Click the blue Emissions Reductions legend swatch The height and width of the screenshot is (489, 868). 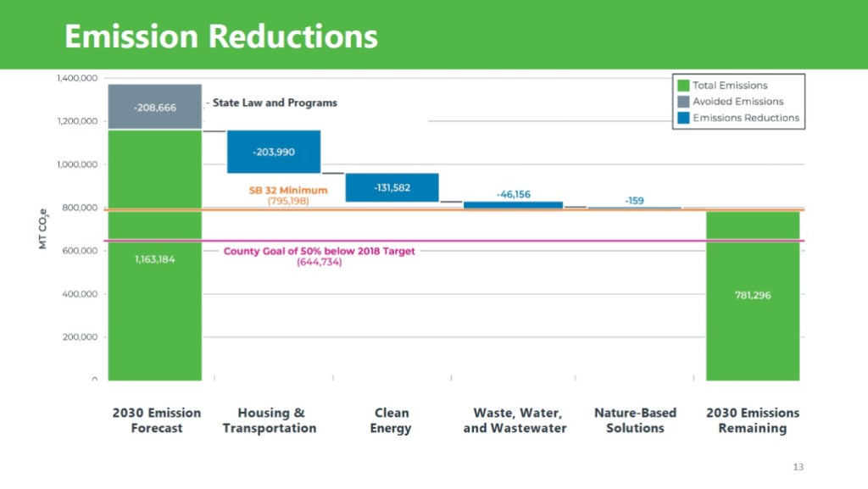682,118
